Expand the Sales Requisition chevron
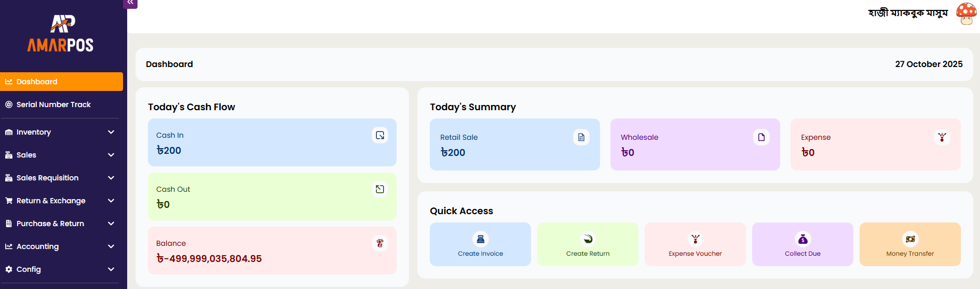 click(111, 178)
